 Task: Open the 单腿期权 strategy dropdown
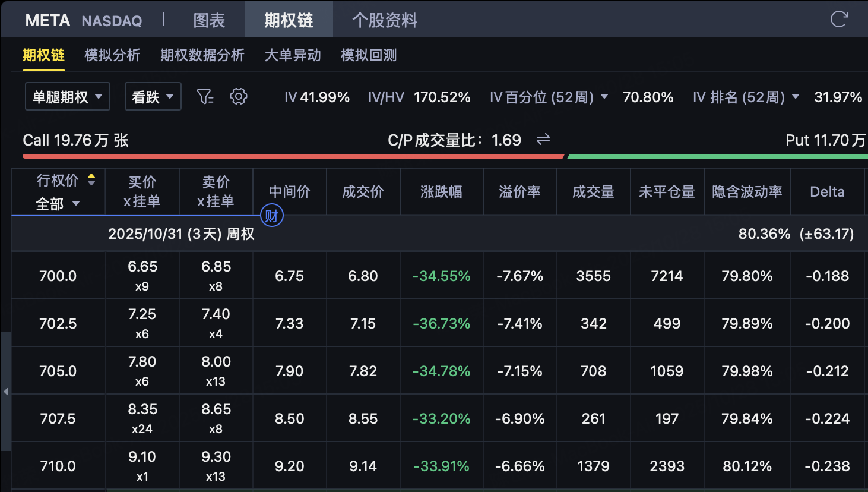tap(68, 96)
